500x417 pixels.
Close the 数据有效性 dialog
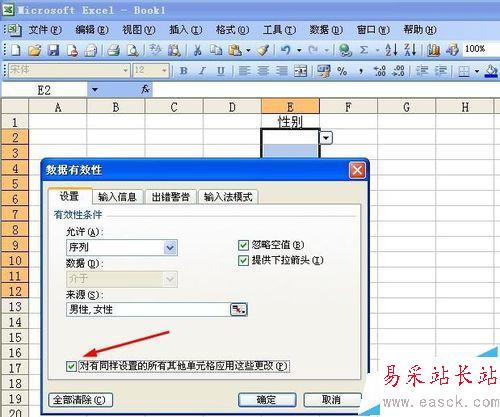point(357,170)
